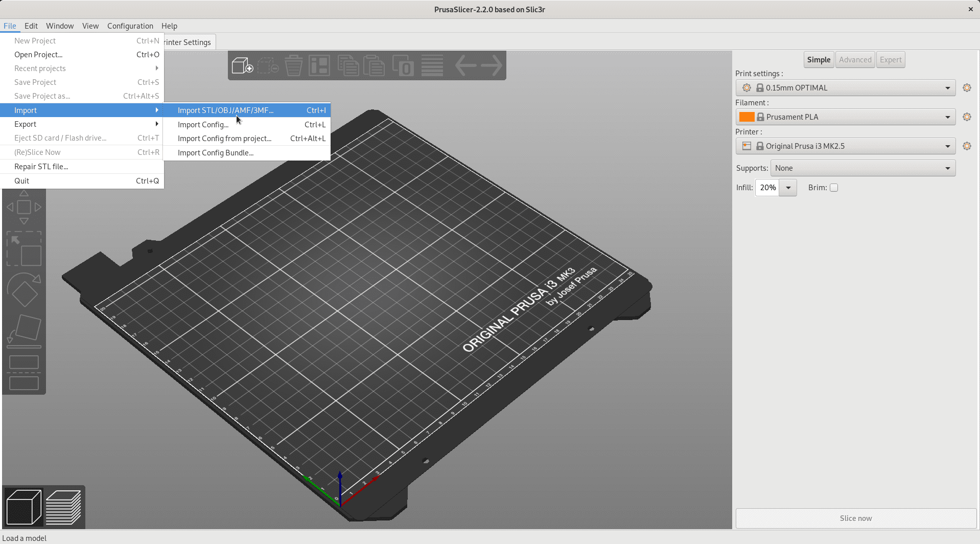This screenshot has width=980, height=544.
Task: Expand the Recent projects submenu
Action: point(82,69)
